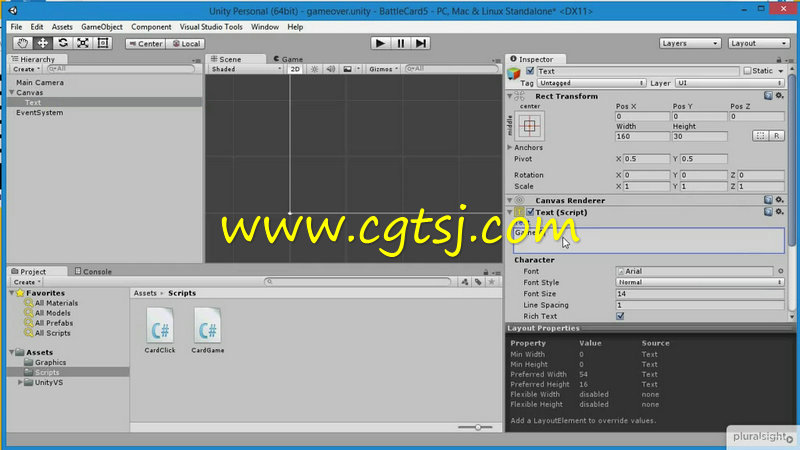The height and width of the screenshot is (450, 800).
Task: Toggle raw edit mode R button
Action: (777, 136)
